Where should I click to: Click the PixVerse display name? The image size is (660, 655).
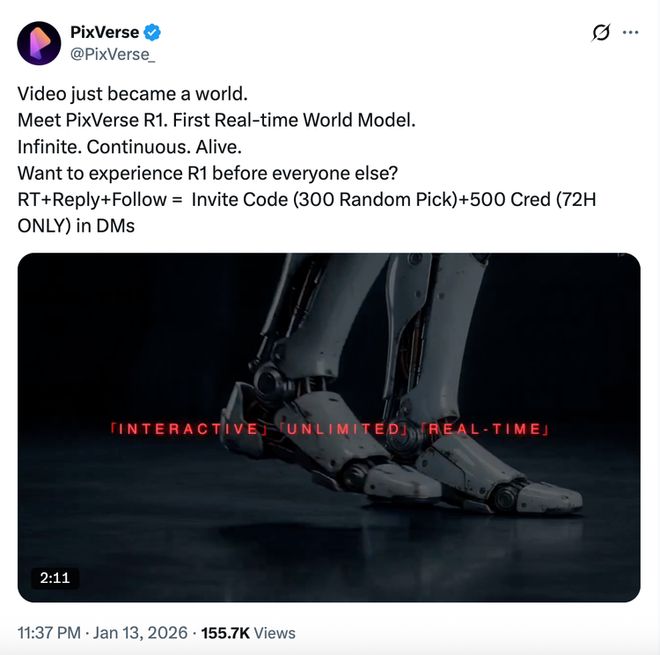104,32
